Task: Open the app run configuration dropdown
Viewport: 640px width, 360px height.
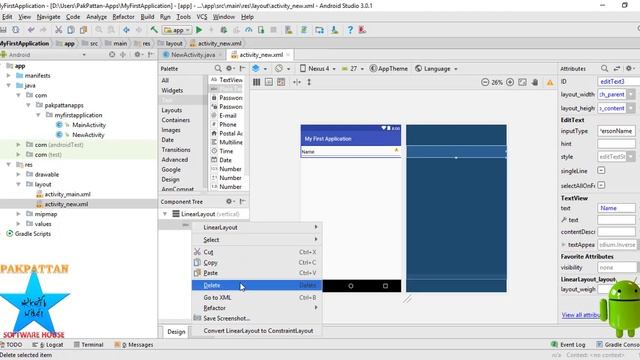Action: pyautogui.click(x=177, y=30)
